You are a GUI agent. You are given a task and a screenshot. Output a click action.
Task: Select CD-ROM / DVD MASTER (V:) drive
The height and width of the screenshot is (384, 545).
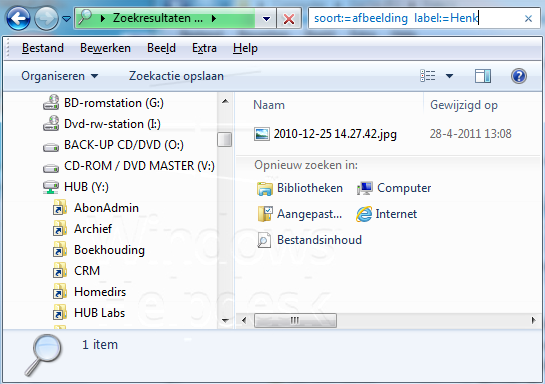tap(139, 166)
